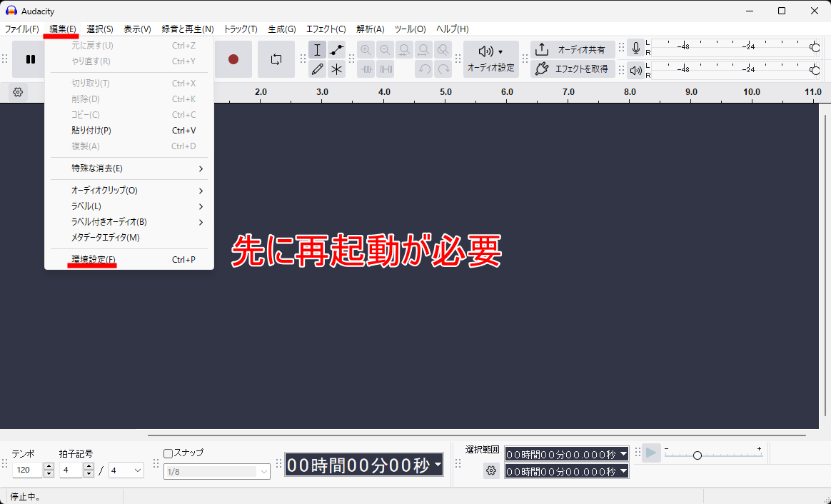831x504 pixels.
Task: Toggle the Loop button
Action: [x=276, y=59]
